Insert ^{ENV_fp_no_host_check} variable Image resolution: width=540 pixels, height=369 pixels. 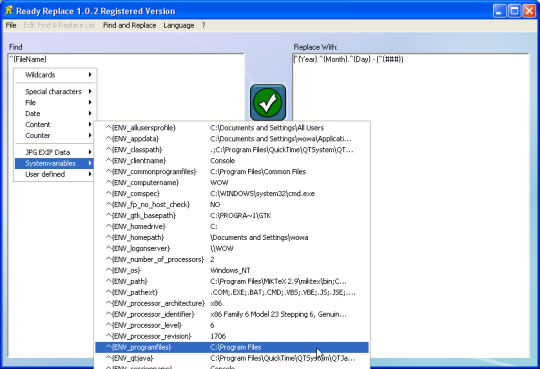[x=232, y=205]
